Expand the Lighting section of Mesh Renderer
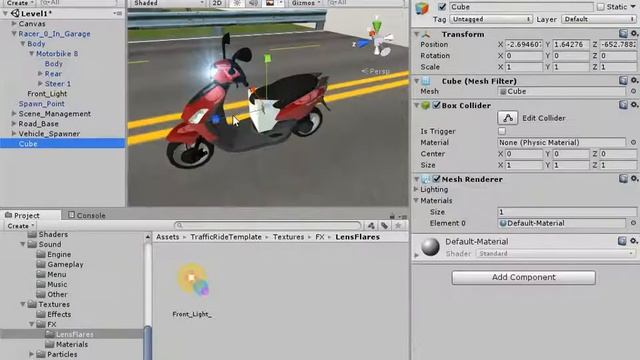 (416, 189)
